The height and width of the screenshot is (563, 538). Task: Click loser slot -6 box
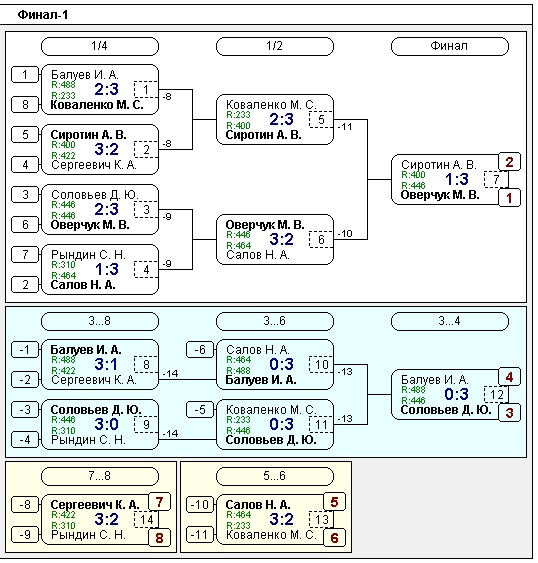coord(200,350)
